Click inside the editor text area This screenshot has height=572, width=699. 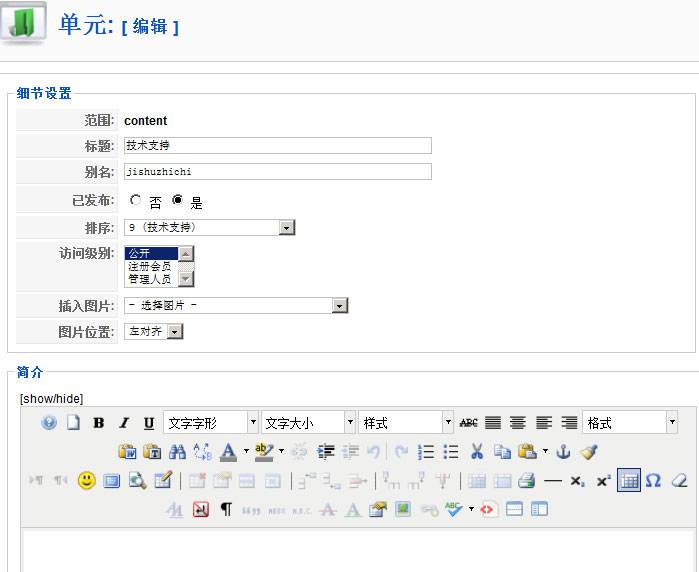click(358, 551)
